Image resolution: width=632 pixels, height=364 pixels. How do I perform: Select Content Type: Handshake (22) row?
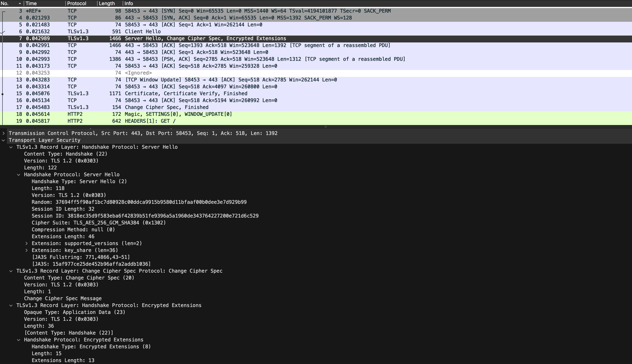coord(316,154)
